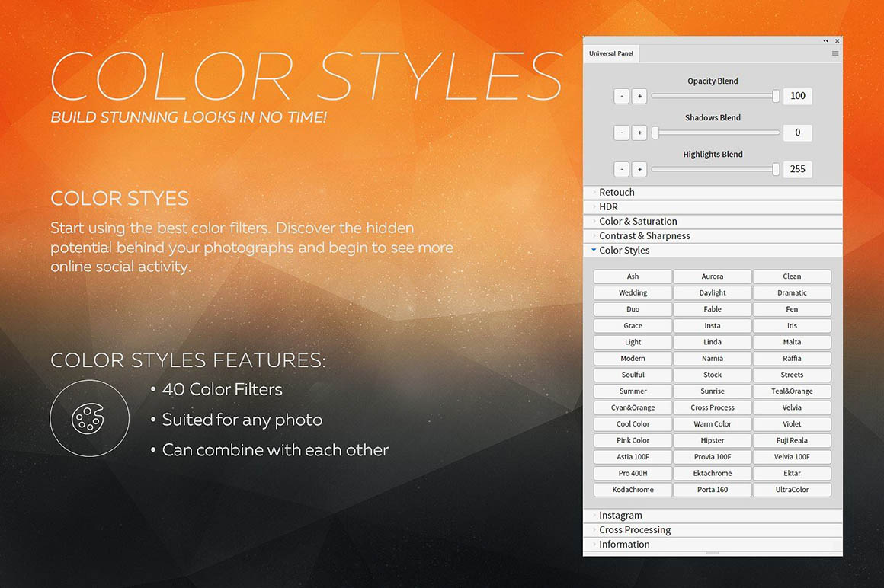Choose the Kodachrome color style
This screenshot has width=884, height=588.
coord(633,490)
